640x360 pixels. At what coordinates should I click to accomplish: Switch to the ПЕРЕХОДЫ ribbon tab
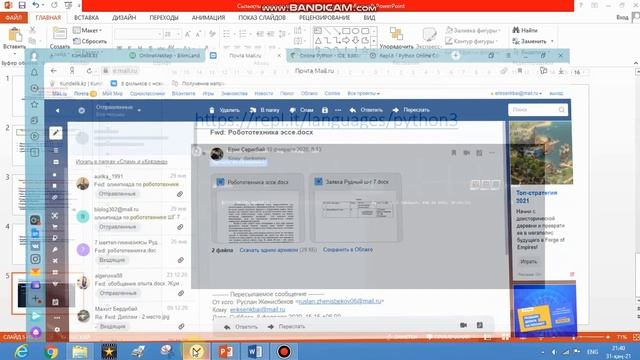pos(164,18)
